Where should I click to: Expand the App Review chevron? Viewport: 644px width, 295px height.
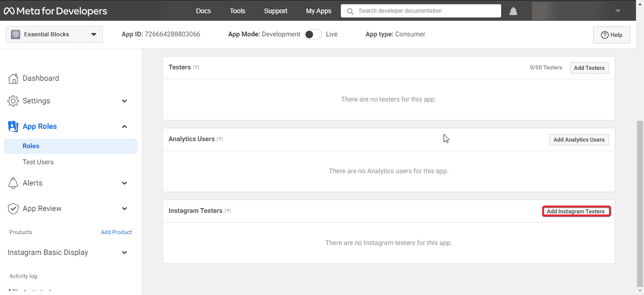point(124,209)
